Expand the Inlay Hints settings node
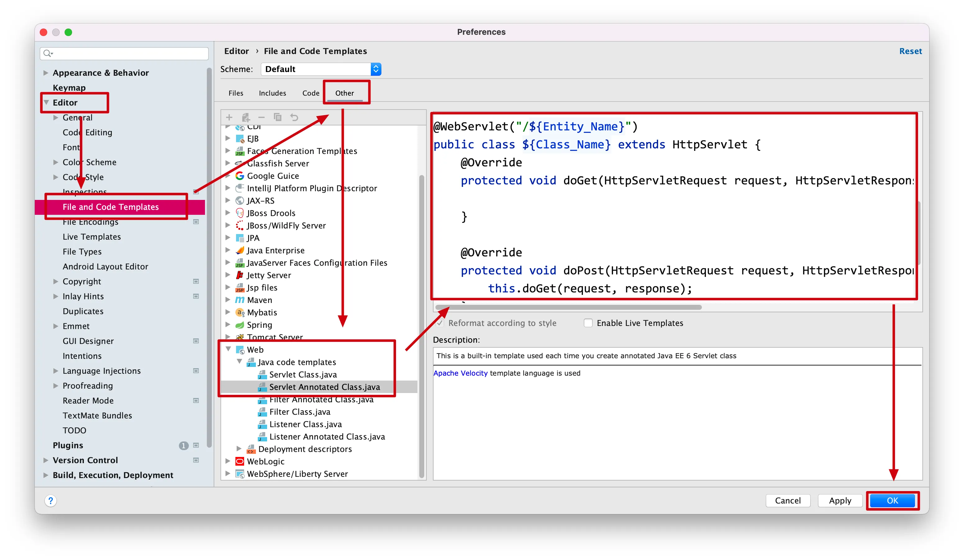Image resolution: width=964 pixels, height=560 pixels. coord(56,296)
